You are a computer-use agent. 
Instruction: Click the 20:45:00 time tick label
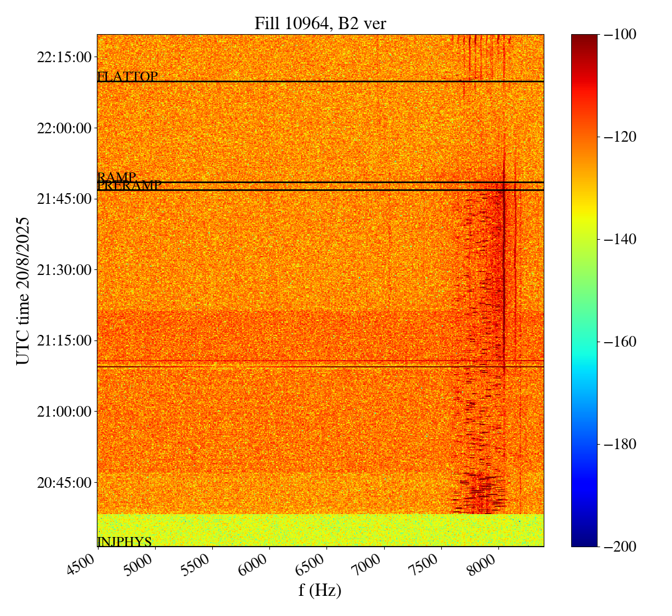pyautogui.click(x=64, y=482)
